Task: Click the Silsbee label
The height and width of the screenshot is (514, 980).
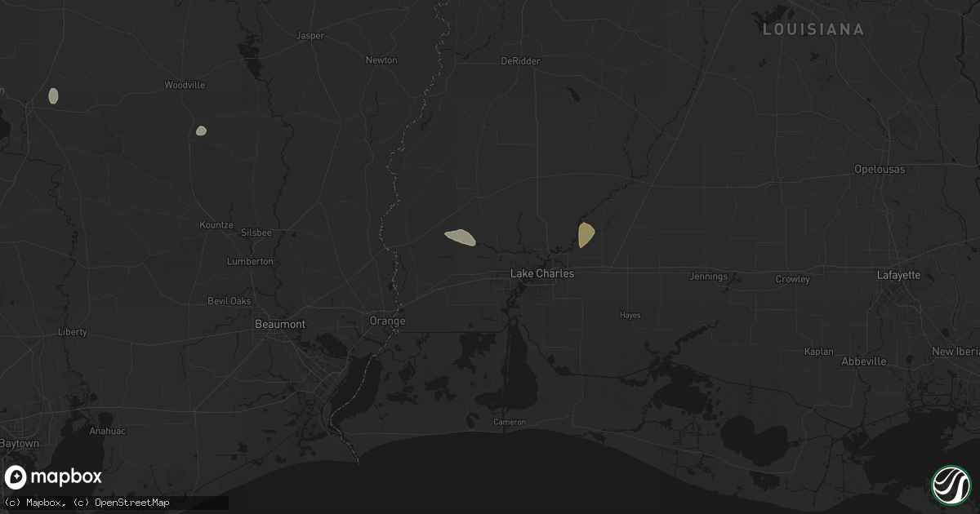Action: pos(256,233)
